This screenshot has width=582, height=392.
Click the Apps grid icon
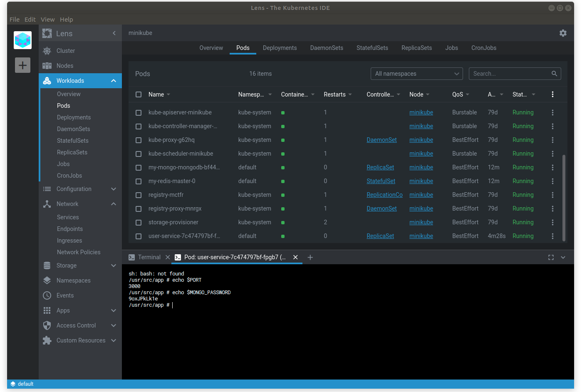47,310
